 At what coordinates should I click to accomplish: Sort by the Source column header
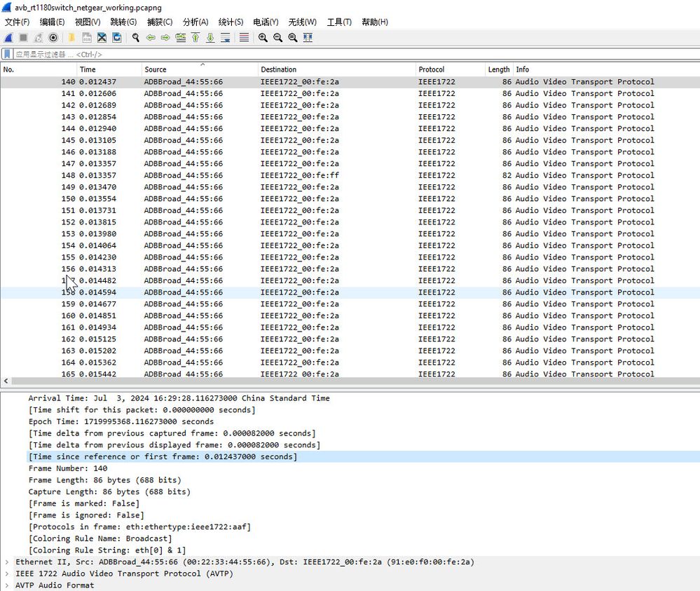click(200, 69)
